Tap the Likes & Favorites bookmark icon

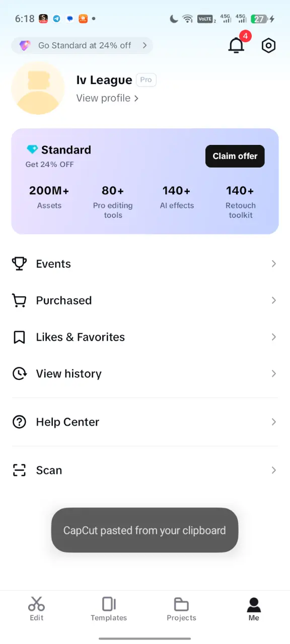pyautogui.click(x=19, y=337)
